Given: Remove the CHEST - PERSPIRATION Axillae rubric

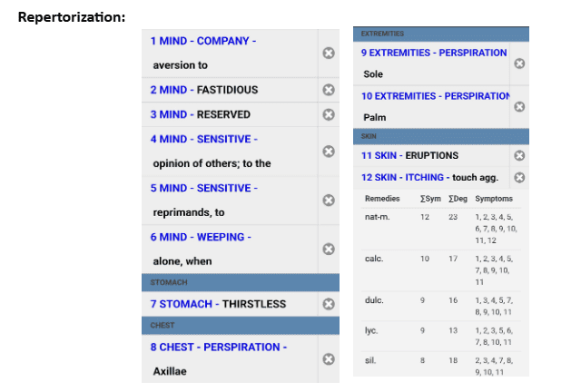Looking at the screenshot, I should [329, 358].
